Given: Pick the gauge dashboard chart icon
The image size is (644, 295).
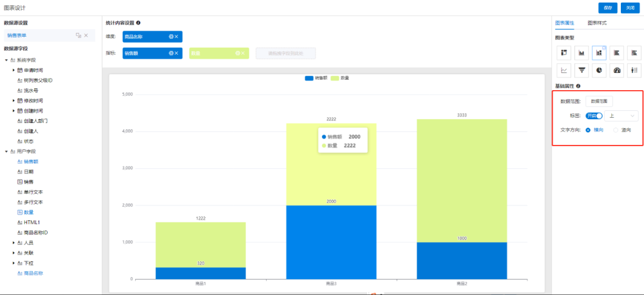Looking at the screenshot, I should pos(617,70).
